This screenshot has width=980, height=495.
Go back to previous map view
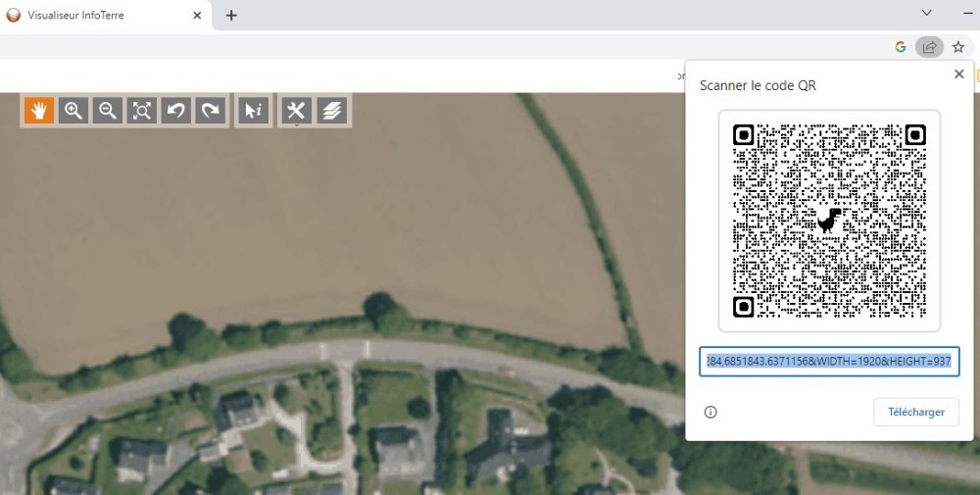point(176,111)
